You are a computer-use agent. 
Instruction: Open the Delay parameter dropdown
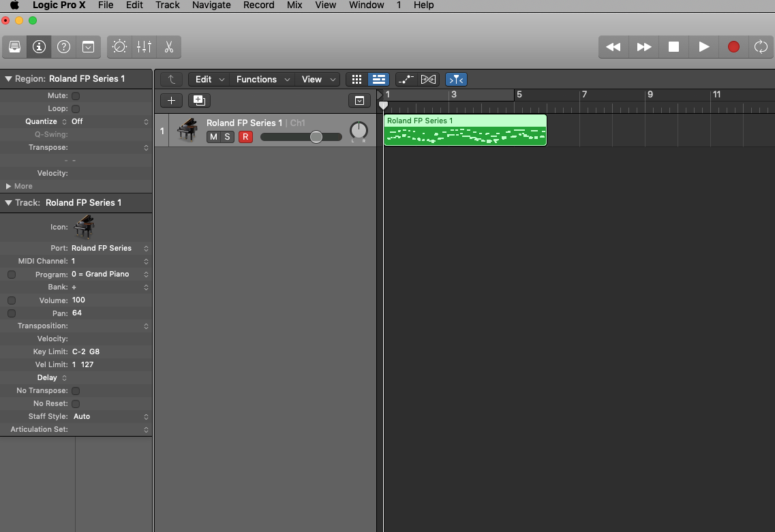[x=52, y=377]
